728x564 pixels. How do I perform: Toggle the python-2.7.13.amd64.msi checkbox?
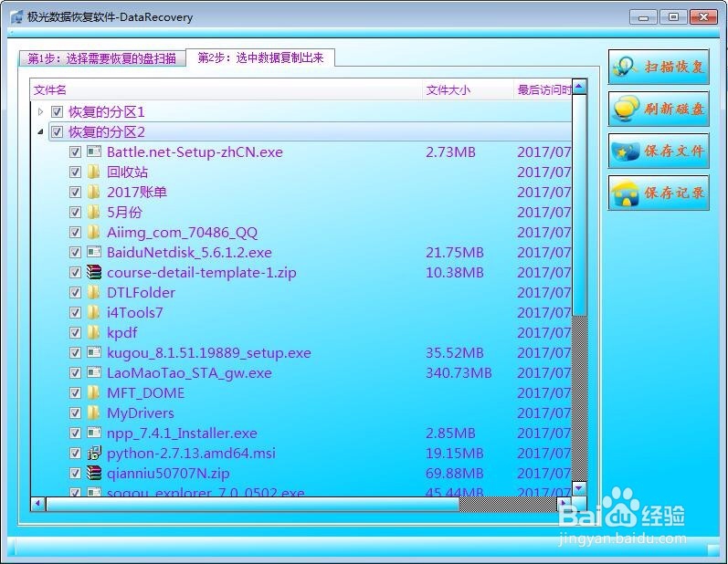(75, 453)
